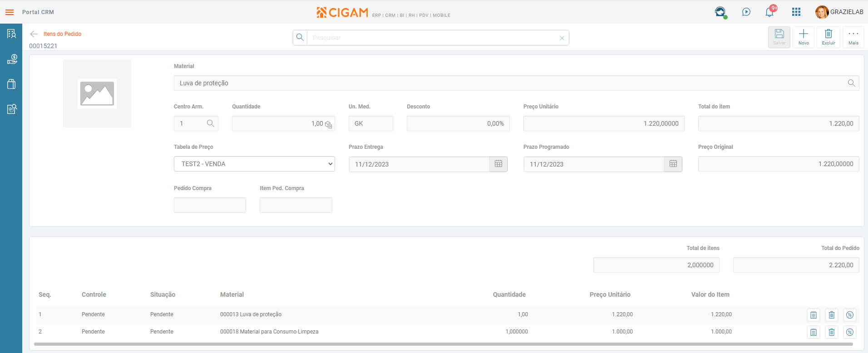Screen dimensions: 868x353
Task: Click the Valor do Item column header
Action: [710, 294]
